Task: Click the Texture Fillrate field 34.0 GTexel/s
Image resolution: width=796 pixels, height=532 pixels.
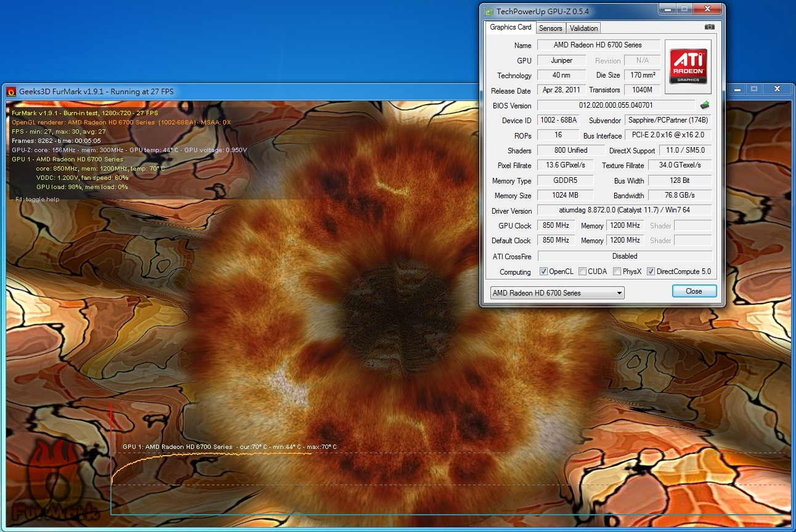Action: click(x=680, y=165)
